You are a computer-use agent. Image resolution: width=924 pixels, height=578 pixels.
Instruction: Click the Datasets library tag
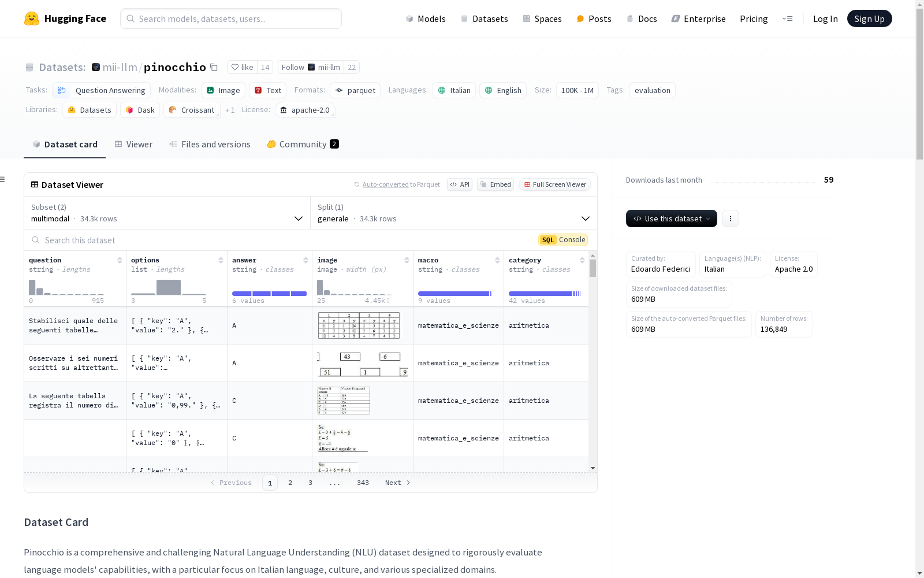[90, 110]
